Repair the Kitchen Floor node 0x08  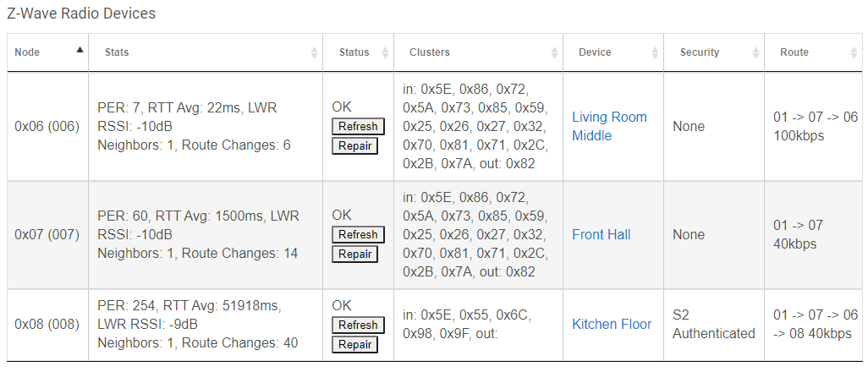(x=354, y=344)
